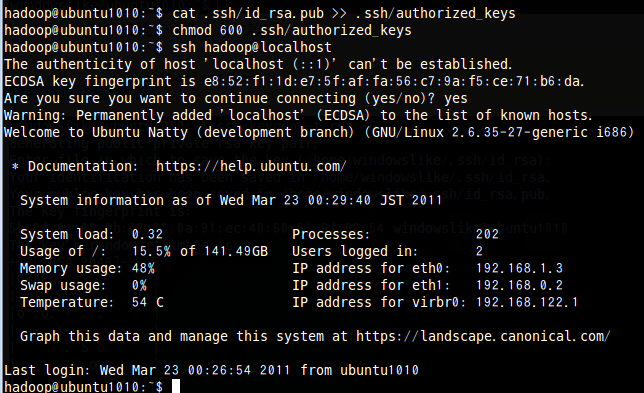Screen dimensions: 644x393
Task: Click the System load value 0.32
Action: click(x=147, y=234)
